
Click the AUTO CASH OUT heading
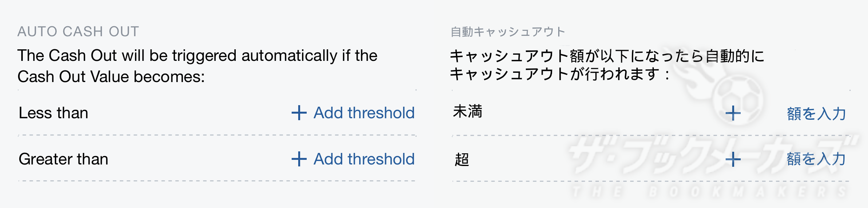[78, 32]
